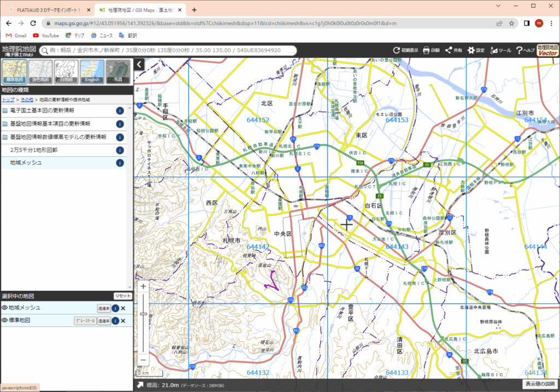Select the 写真 base map thumbnail

[x=118, y=72]
